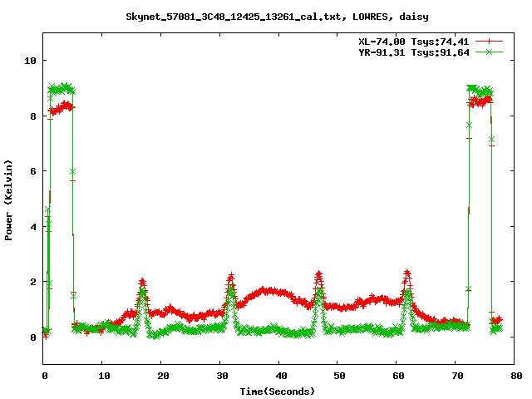Click the red broad hump near 38 seconds

coord(269,291)
